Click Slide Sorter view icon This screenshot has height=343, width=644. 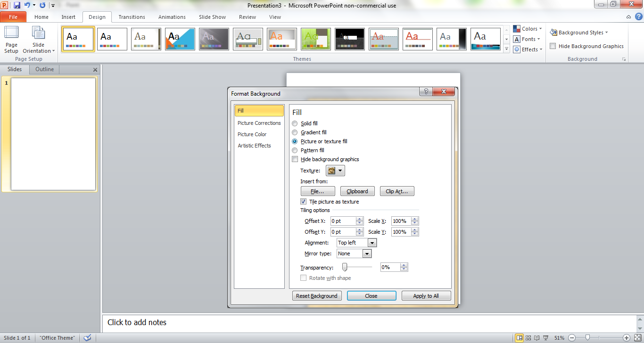coord(528,338)
